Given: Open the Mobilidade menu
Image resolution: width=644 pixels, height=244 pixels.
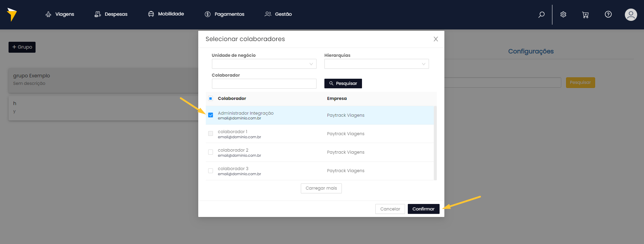Looking at the screenshot, I should tap(166, 14).
